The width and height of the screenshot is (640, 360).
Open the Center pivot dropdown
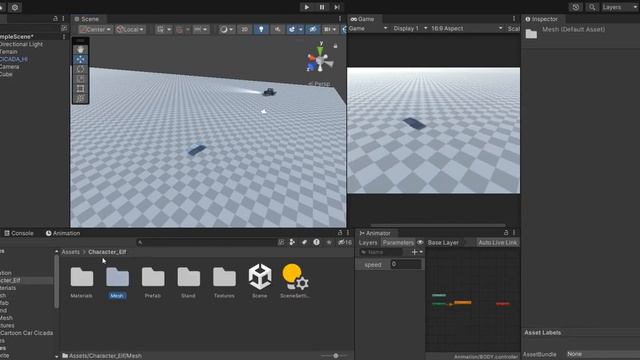[95, 29]
